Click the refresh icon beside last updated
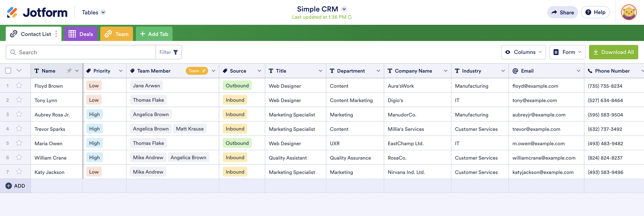Image resolution: width=644 pixels, height=216 pixels. (x=350, y=17)
